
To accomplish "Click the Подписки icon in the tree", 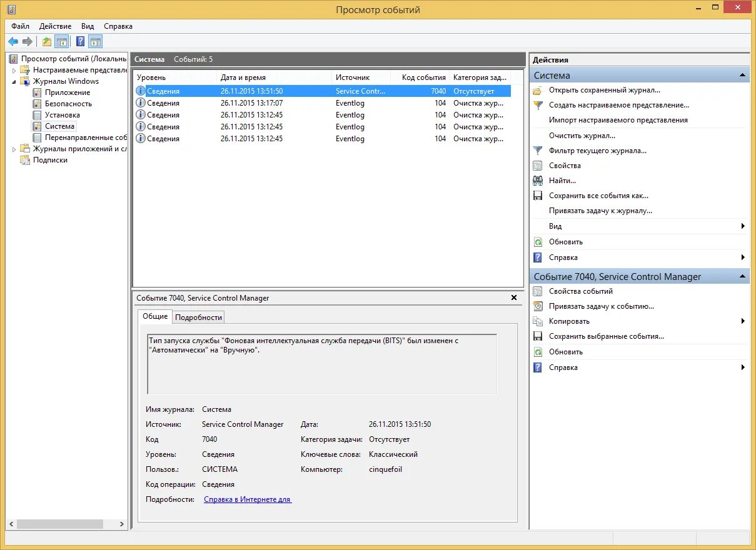I will 25,160.
